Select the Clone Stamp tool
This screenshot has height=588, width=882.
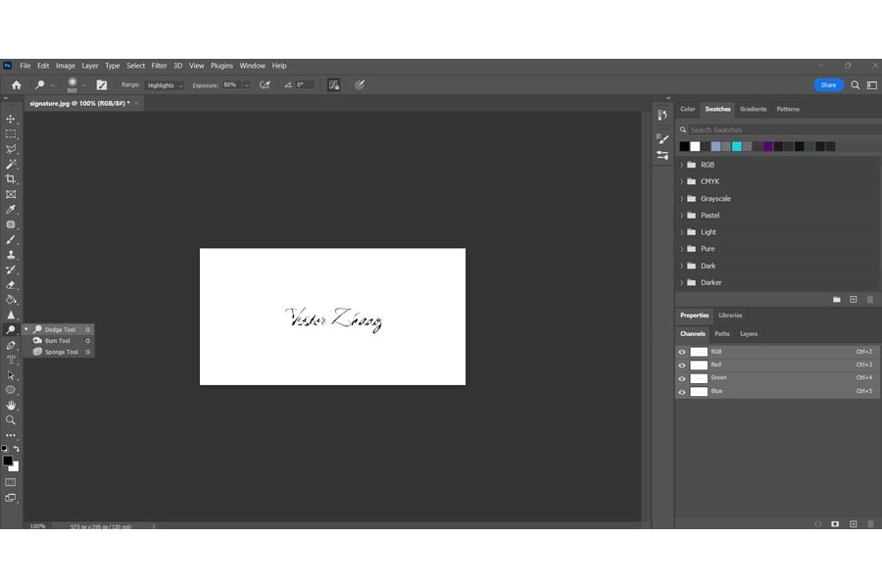coord(11,255)
